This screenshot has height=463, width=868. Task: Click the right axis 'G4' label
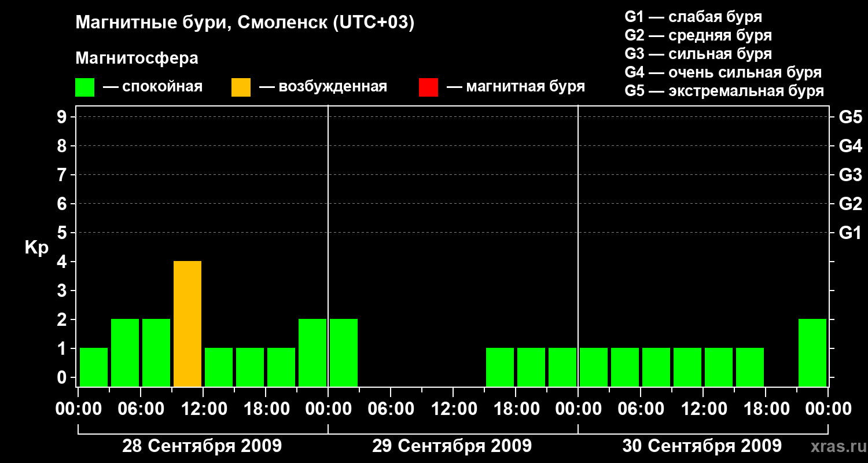851,146
